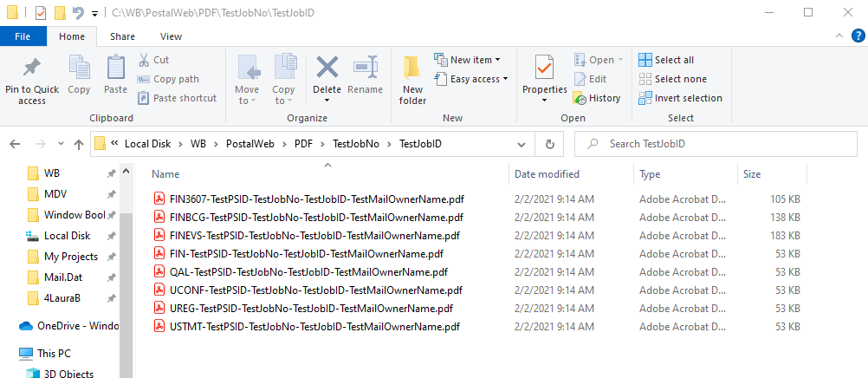Open the Easy access dropdown menu
Viewport: 868px width, 378px height.
click(x=471, y=79)
